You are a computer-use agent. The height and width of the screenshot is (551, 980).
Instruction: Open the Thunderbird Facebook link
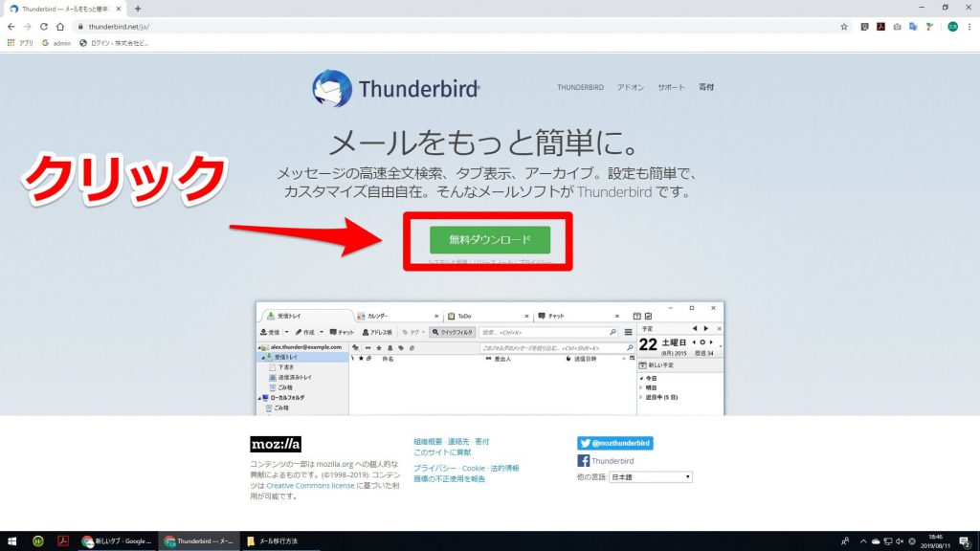(x=606, y=461)
